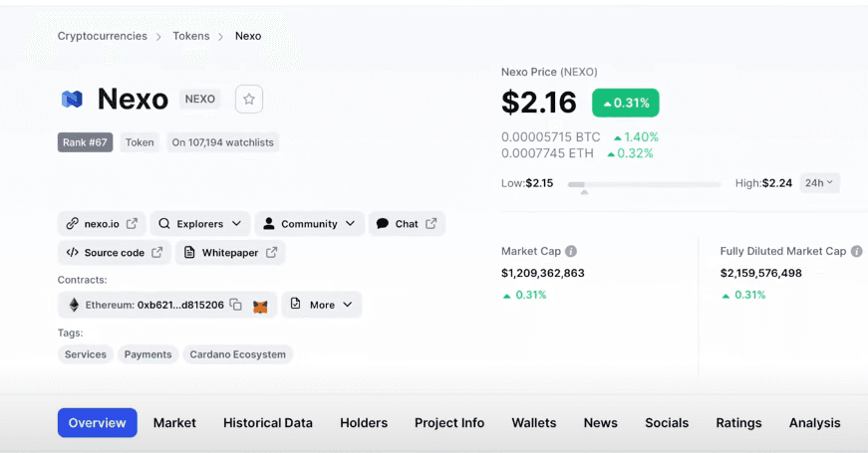868x453 pixels.
Task: Click the green 0.31% change badge
Action: coord(626,103)
